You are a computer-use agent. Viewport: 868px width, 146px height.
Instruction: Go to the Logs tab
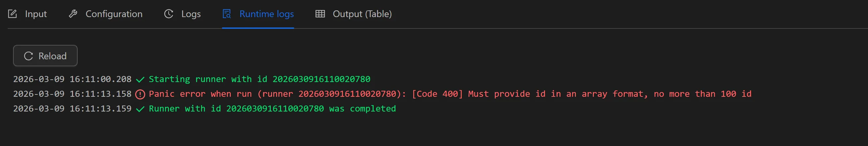191,14
